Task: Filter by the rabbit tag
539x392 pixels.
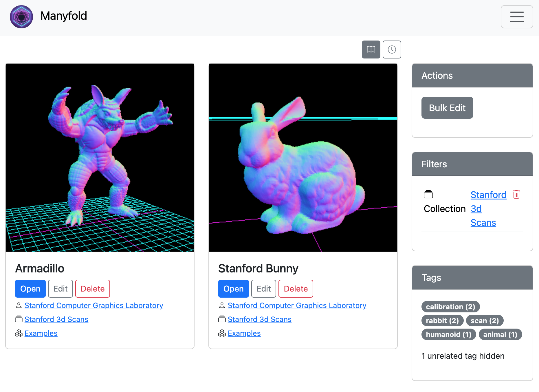Action: (442, 320)
